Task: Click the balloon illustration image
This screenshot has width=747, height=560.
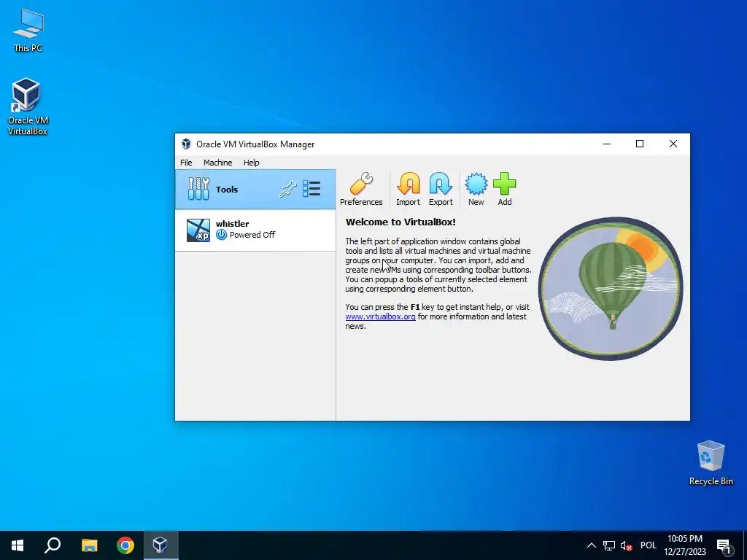Action: pyautogui.click(x=611, y=289)
